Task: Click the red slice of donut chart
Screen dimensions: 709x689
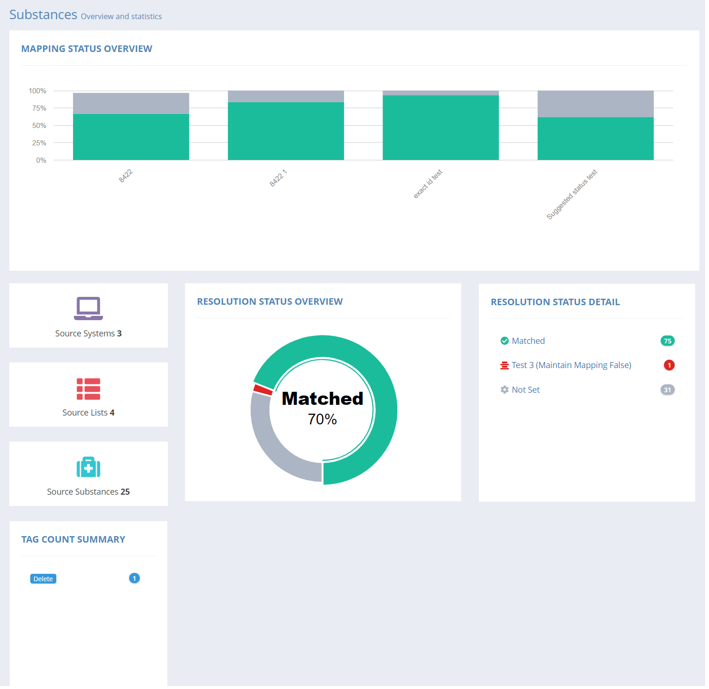Action: [x=263, y=390]
